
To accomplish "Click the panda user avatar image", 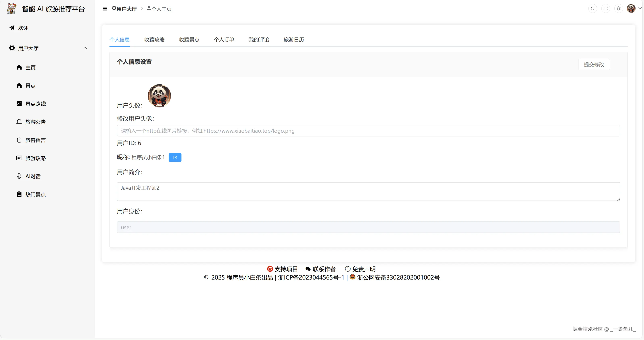I will point(159,96).
